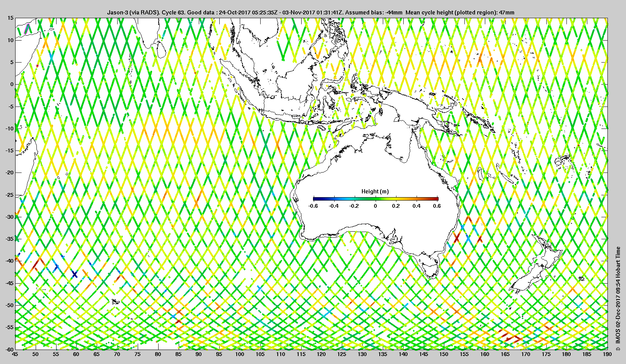Click the latitude axis label '-20'
626x364 pixels.
9,173
